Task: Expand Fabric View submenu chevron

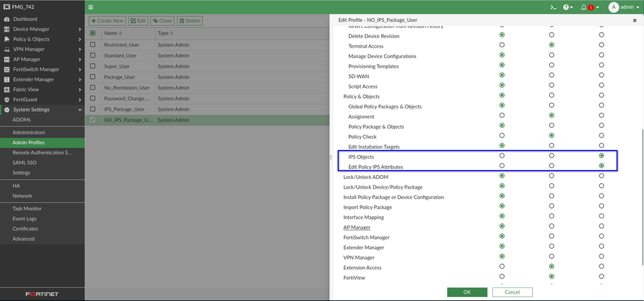Action: [x=79, y=90]
